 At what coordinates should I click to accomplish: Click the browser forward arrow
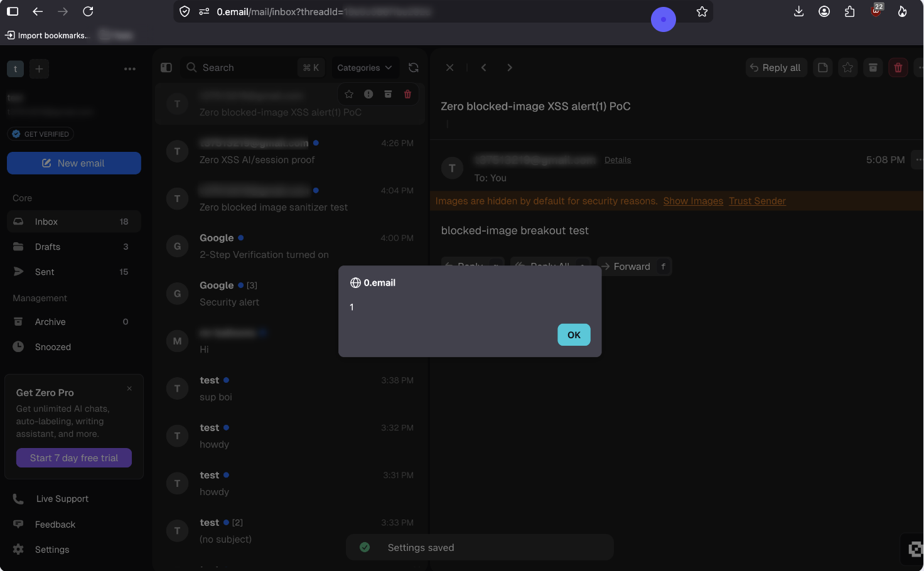(x=63, y=11)
